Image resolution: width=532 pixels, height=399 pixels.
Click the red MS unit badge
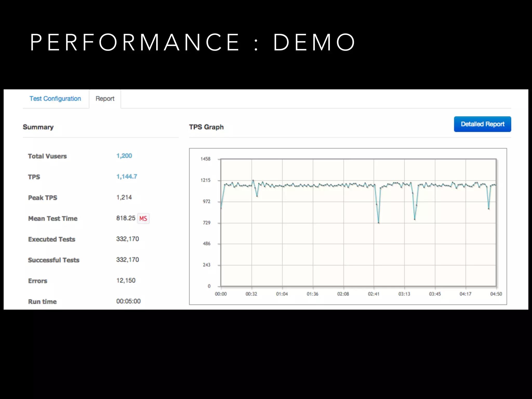pyautogui.click(x=143, y=218)
